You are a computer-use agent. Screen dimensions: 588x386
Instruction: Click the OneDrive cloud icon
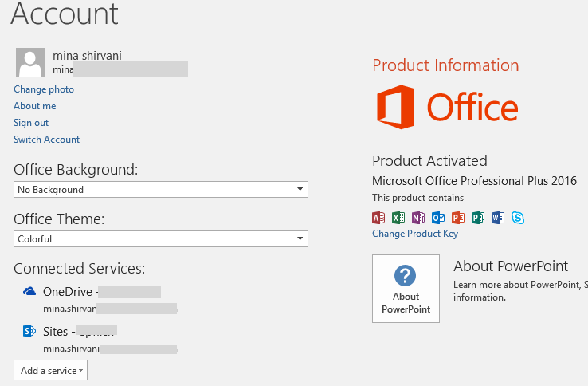[29, 291]
